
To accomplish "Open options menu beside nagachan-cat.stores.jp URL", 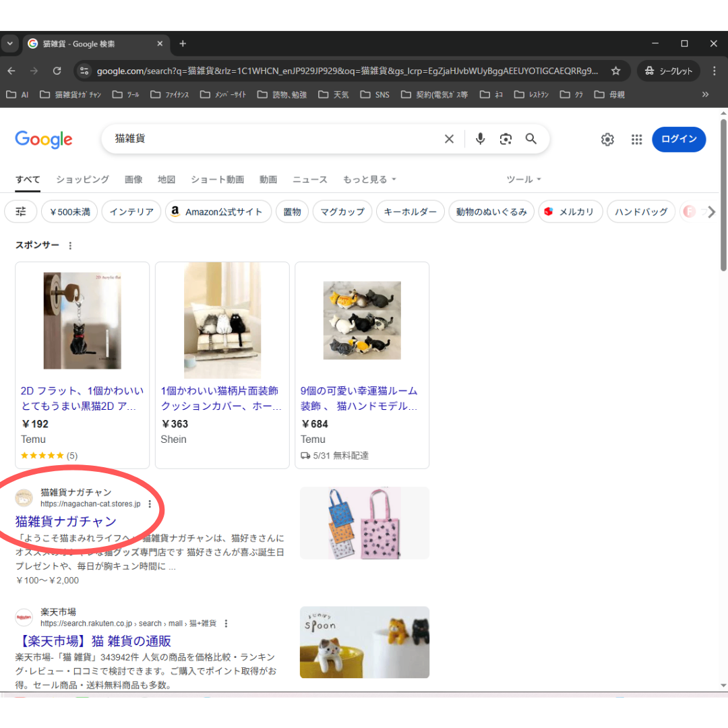I will pyautogui.click(x=150, y=504).
